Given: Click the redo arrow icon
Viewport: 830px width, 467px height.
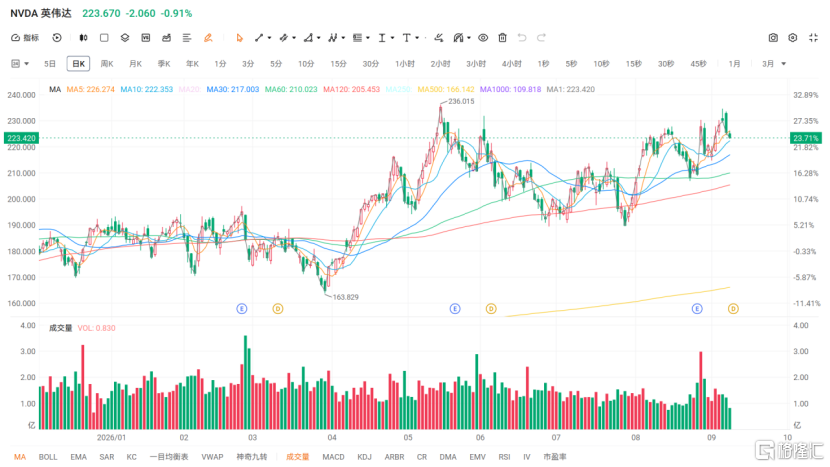Looking at the screenshot, I should (541, 38).
